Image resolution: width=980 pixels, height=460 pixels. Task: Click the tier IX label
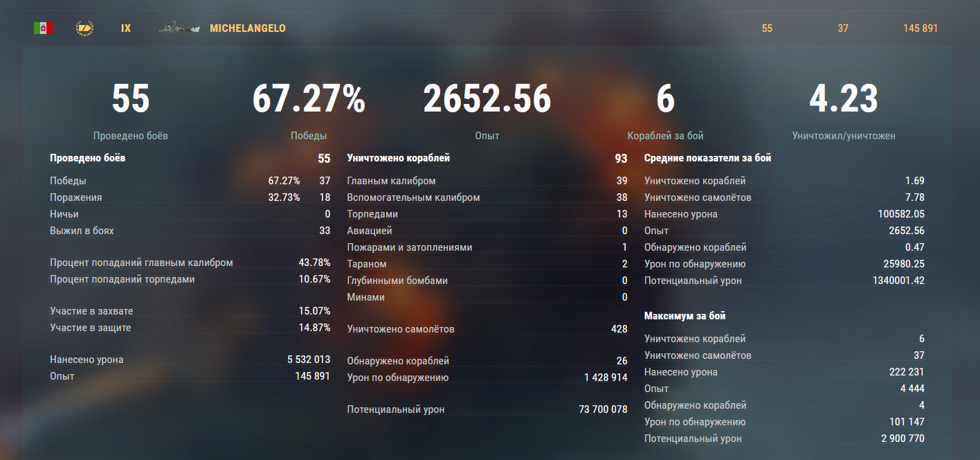[126, 28]
